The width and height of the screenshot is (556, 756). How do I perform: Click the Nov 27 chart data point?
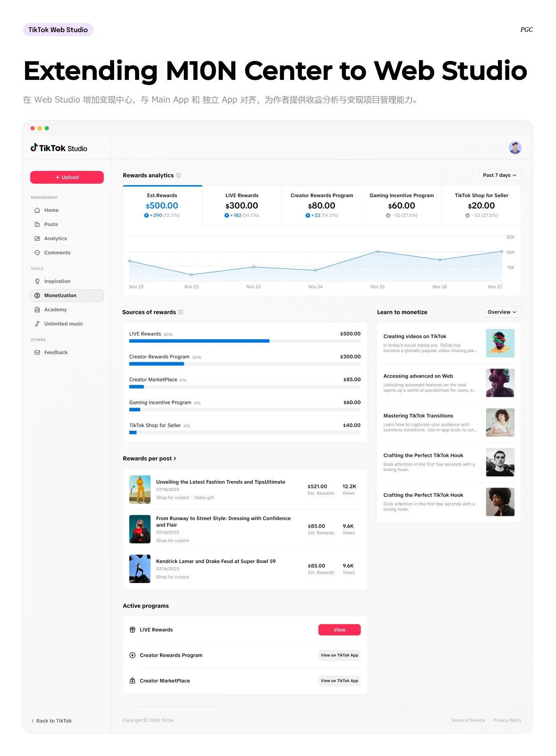502,251
